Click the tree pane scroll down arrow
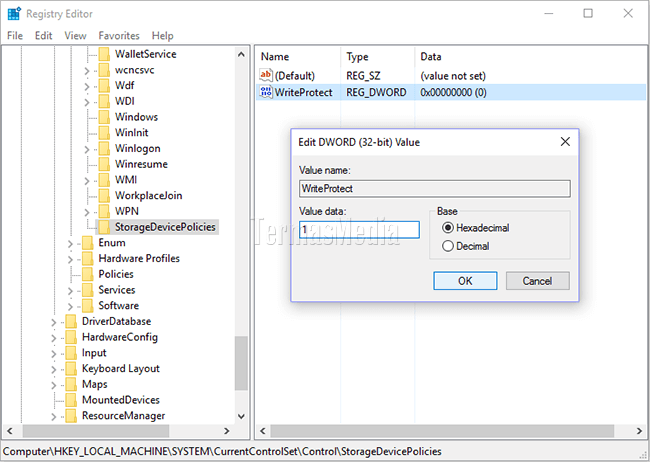Image resolution: width=650 pixels, height=462 pixels. click(241, 416)
